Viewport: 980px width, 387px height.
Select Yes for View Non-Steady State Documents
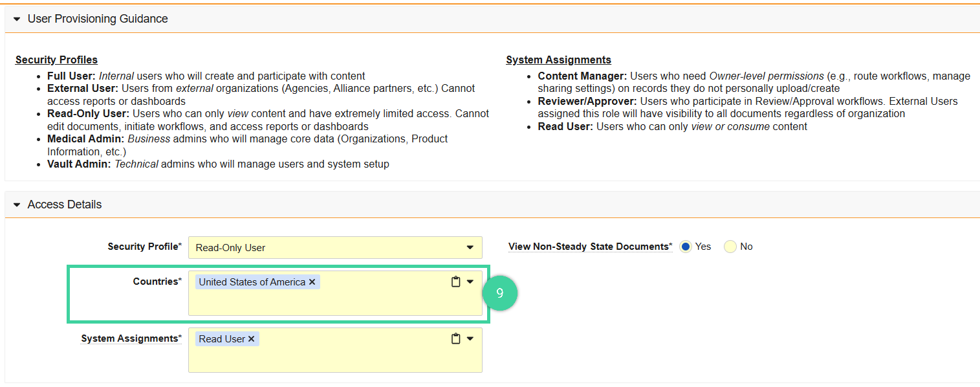pyautogui.click(x=686, y=247)
